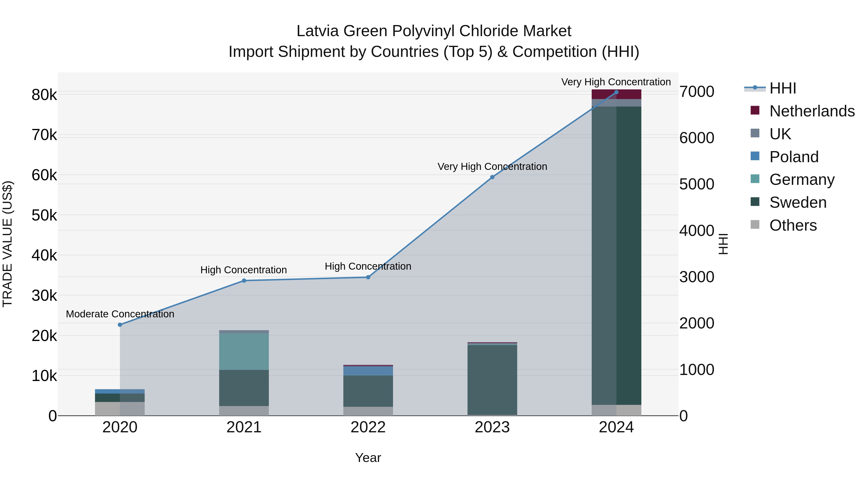868x488 pixels.
Task: Click the '50k' left axis tick label
Action: pyautogui.click(x=44, y=215)
